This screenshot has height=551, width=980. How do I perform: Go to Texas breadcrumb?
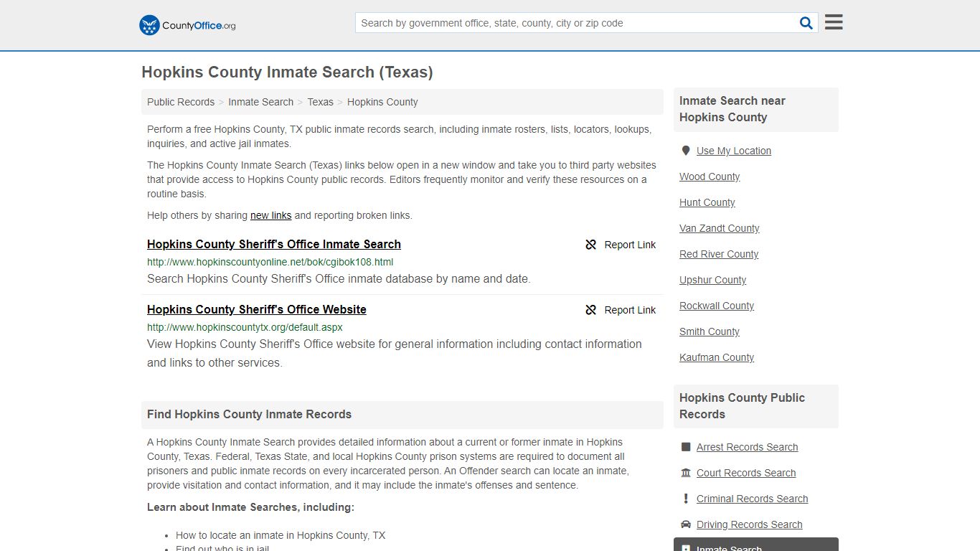tap(320, 102)
